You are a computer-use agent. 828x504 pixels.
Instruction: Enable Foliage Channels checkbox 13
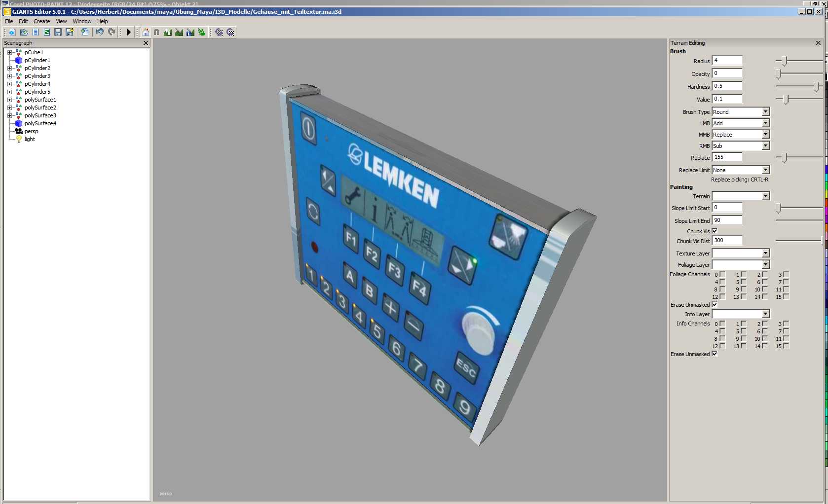(744, 296)
